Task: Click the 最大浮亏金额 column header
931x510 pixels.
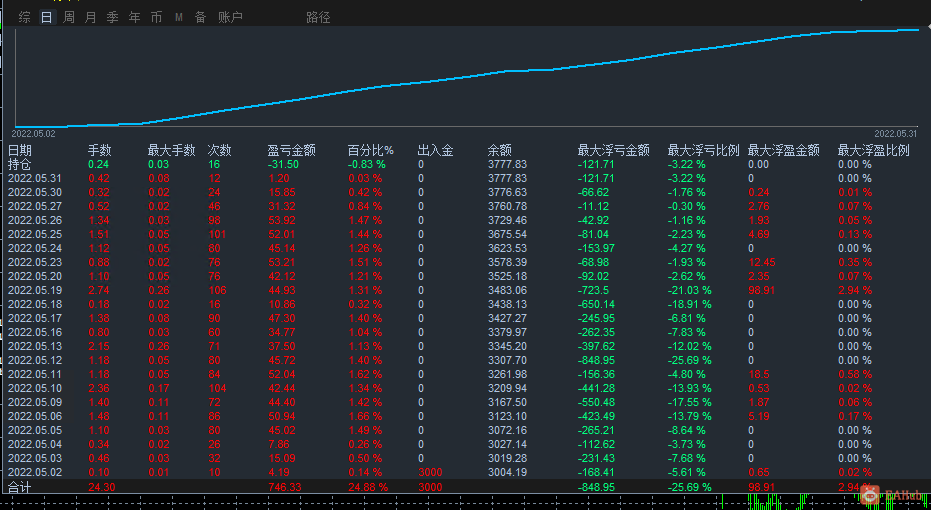Action: click(x=613, y=150)
